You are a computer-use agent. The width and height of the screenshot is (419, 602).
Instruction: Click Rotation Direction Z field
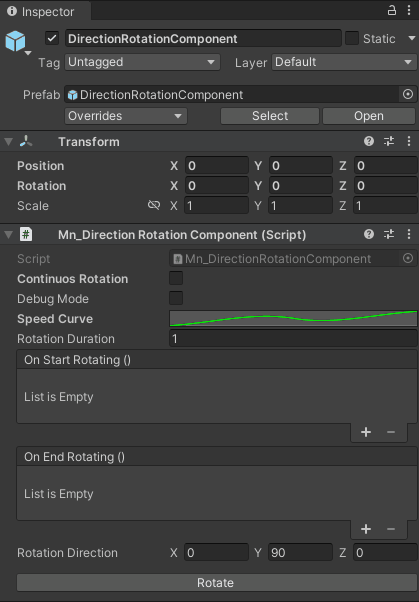(x=385, y=552)
